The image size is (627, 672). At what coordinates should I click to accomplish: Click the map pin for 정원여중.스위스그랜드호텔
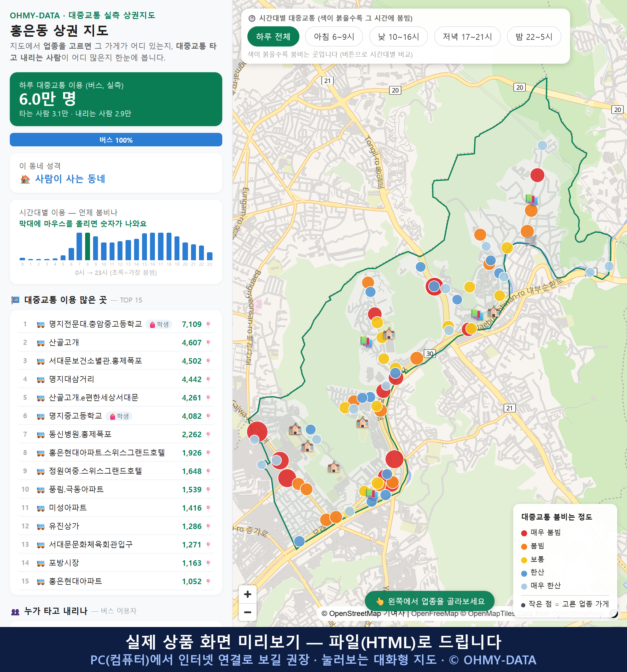click(x=208, y=471)
